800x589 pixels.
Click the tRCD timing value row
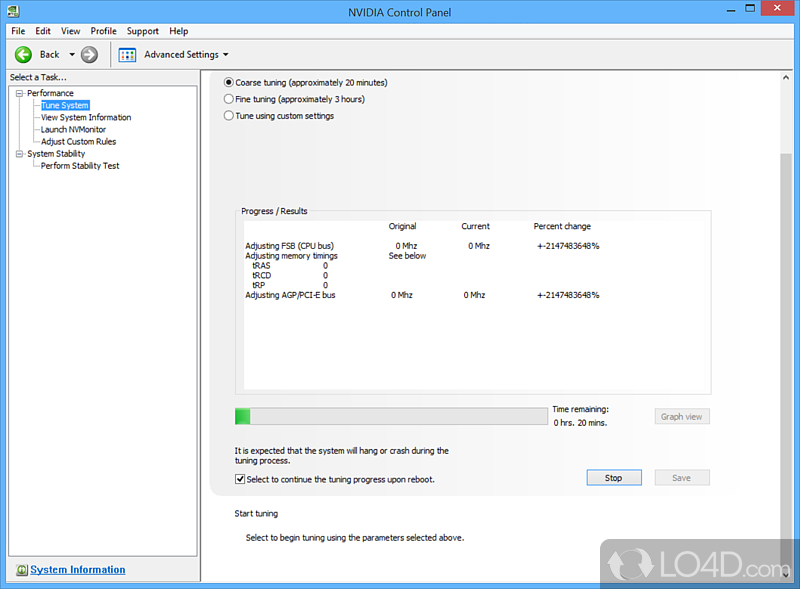click(290, 276)
